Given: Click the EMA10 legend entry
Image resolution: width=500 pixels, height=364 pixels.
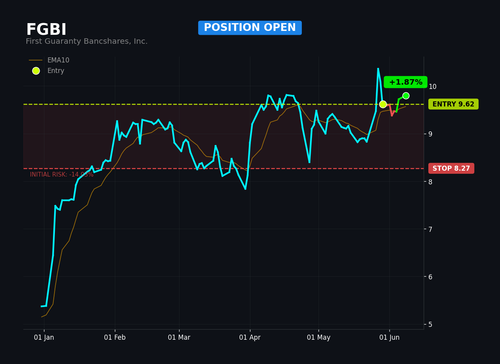Looking at the screenshot, I should [x=49, y=60].
